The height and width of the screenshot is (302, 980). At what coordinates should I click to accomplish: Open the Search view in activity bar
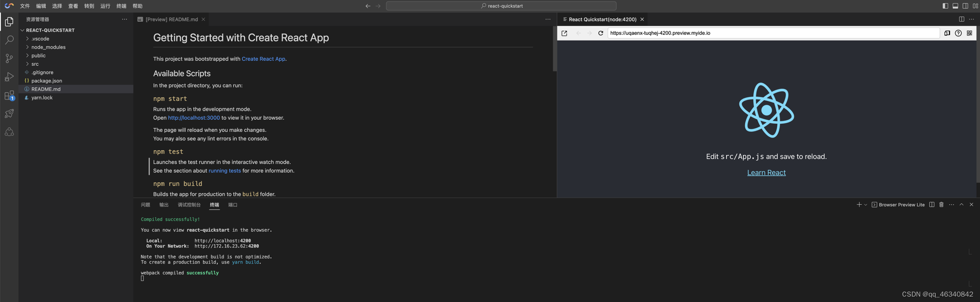pos(9,40)
